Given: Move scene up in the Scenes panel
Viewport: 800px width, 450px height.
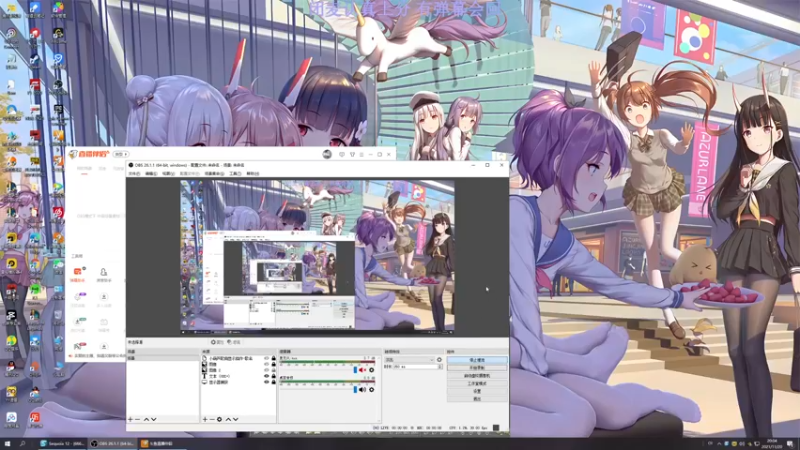Looking at the screenshot, I should (146, 419).
